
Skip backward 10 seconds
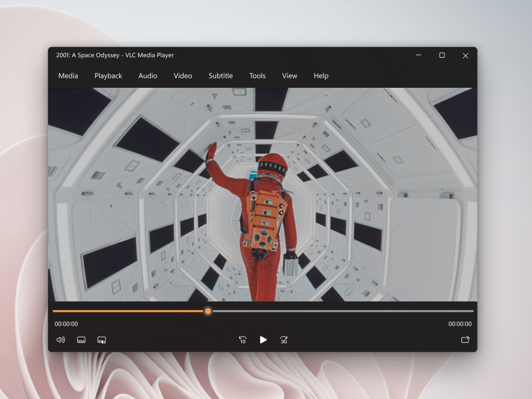(x=242, y=340)
